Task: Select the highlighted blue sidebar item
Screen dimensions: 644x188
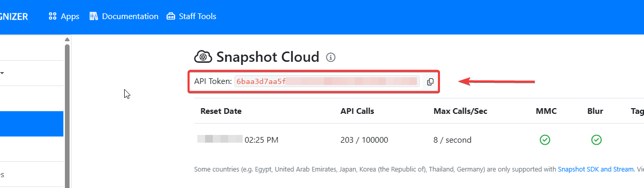Action: [x=31, y=124]
